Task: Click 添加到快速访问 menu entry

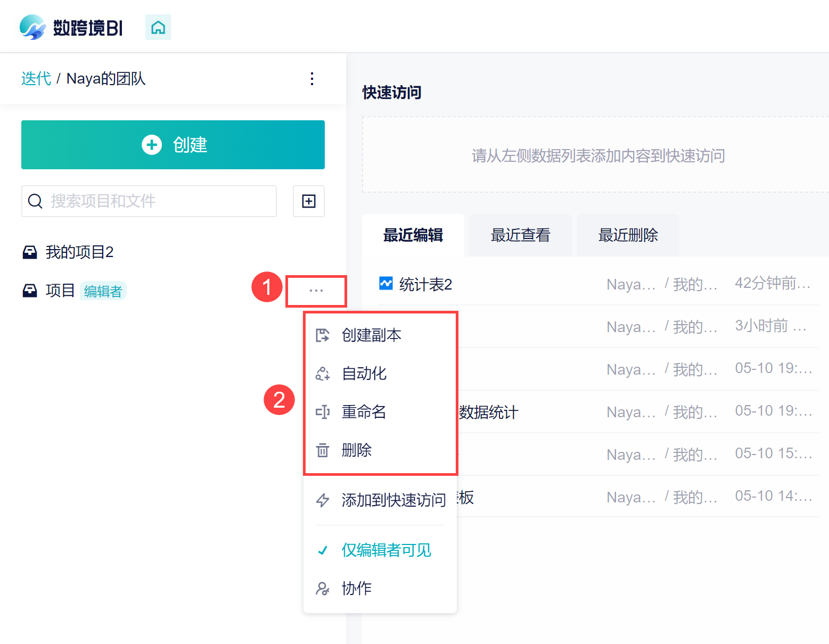Action: tap(393, 500)
